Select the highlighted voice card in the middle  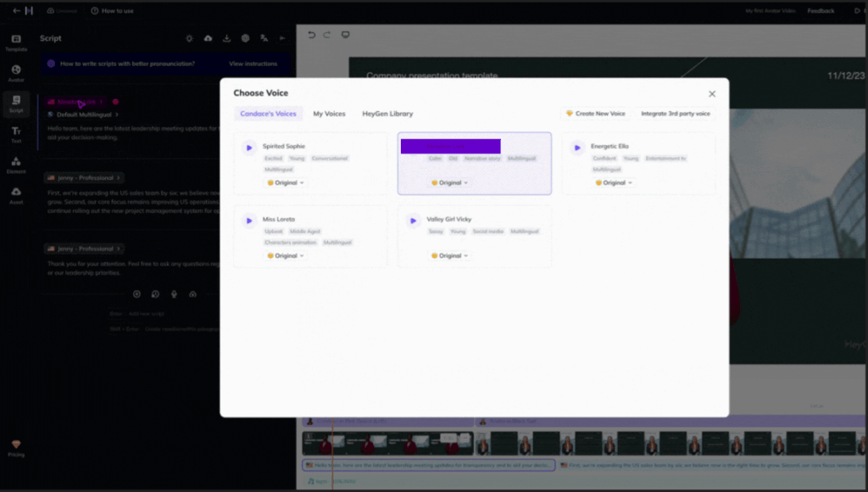[x=474, y=165]
